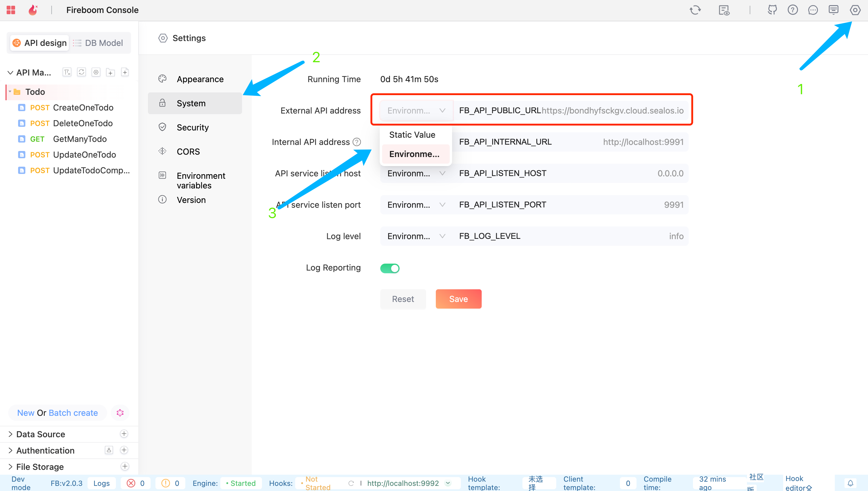Click hooks restart icon in status bar
Image resolution: width=868 pixels, height=491 pixels.
coord(351,483)
